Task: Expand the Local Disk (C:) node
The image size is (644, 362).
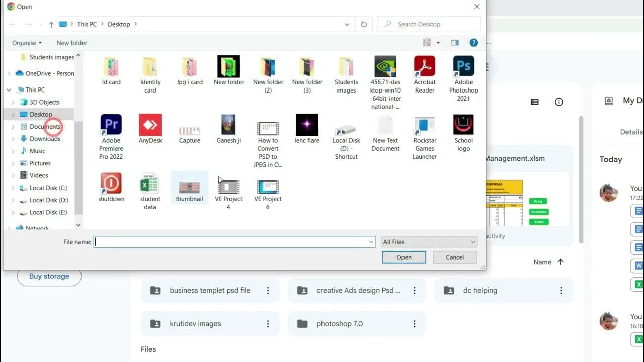Action: click(13, 188)
